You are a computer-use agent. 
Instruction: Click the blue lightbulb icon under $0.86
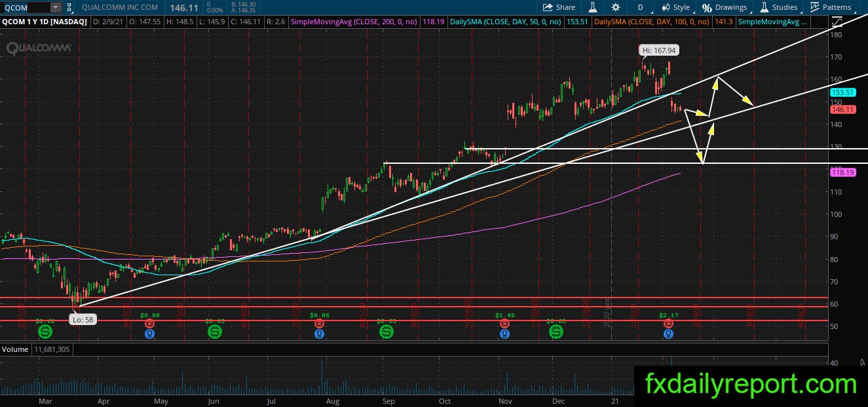(319, 334)
